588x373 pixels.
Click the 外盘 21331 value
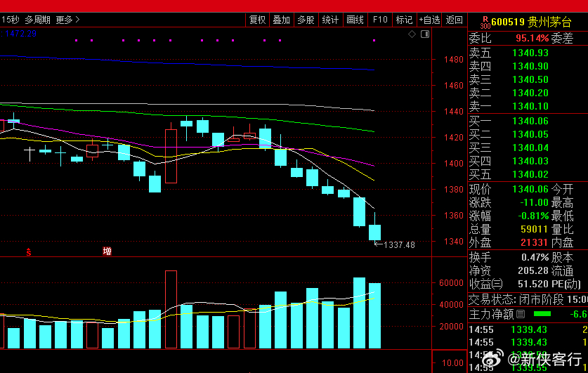(x=535, y=243)
